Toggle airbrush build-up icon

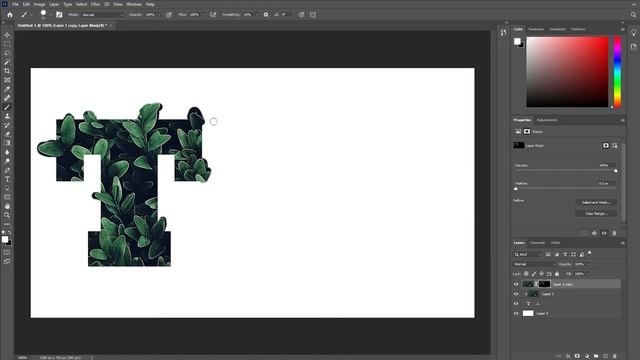(x=213, y=15)
